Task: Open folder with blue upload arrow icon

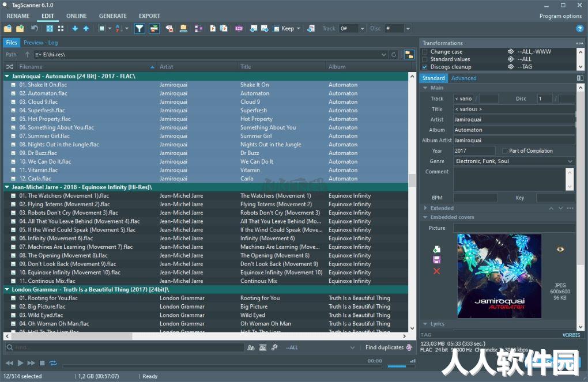Action: pyautogui.click(x=7, y=28)
